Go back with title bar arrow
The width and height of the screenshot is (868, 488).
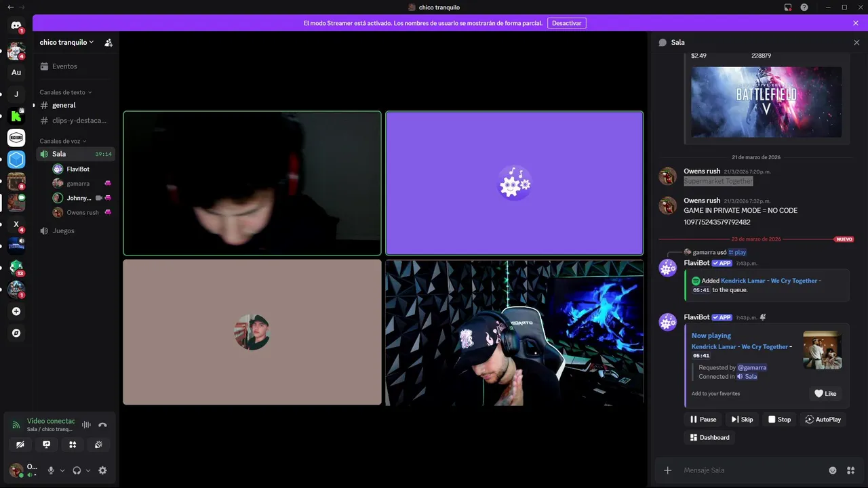click(x=10, y=7)
